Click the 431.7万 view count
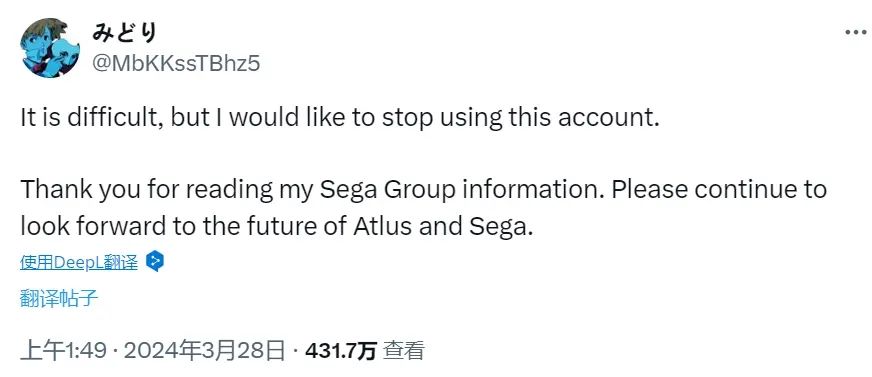The width and height of the screenshot is (872, 377). click(340, 351)
